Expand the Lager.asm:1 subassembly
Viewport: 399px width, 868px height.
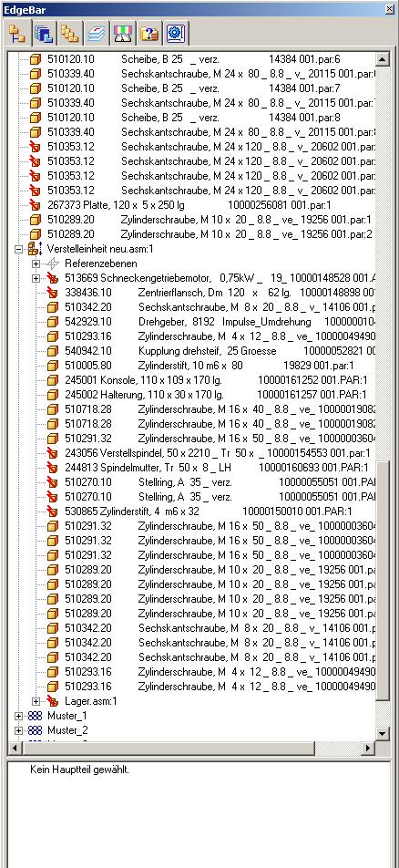36,701
